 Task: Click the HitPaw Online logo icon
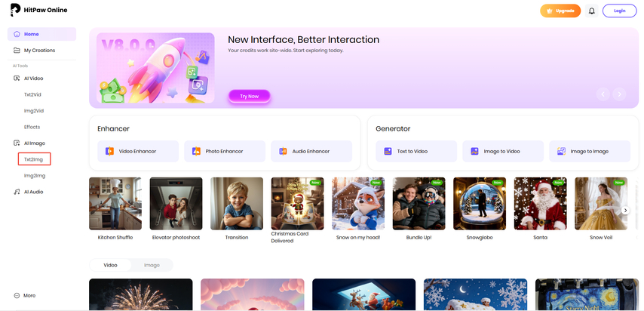click(16, 10)
